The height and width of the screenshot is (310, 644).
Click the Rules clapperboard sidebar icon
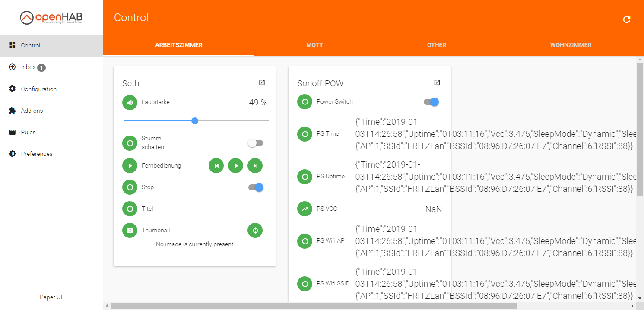tap(12, 132)
